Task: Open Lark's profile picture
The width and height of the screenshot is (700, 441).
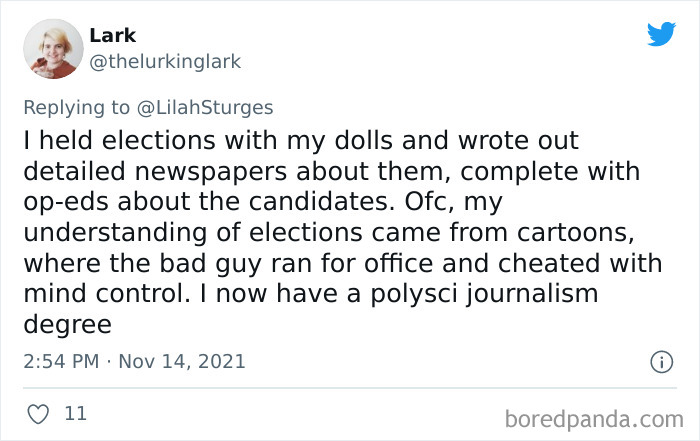Action: click(52, 49)
